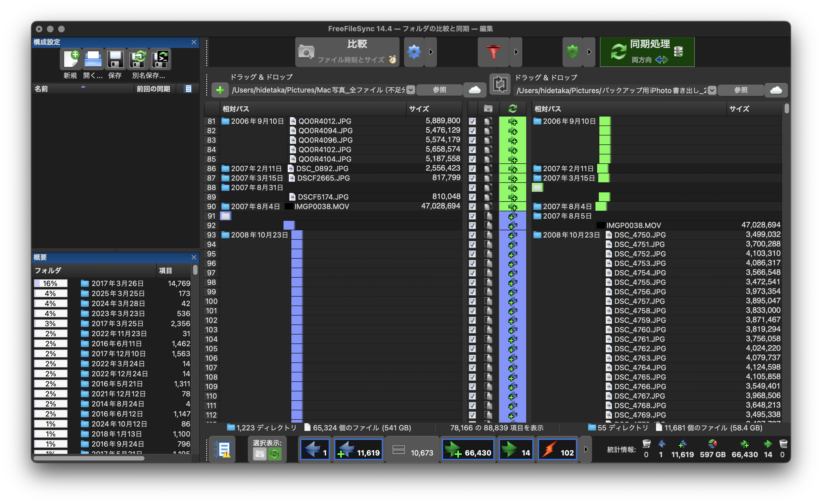Open green gear synchronization settings
Screen dimensions: 822x504
point(573,52)
